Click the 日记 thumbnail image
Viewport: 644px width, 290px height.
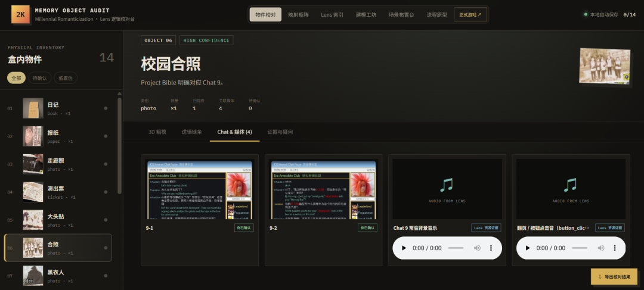click(33, 108)
